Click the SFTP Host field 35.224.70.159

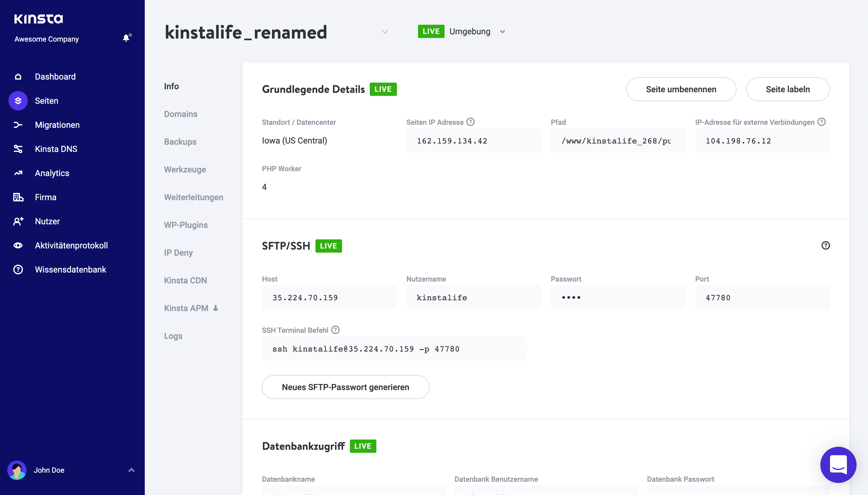[329, 298]
